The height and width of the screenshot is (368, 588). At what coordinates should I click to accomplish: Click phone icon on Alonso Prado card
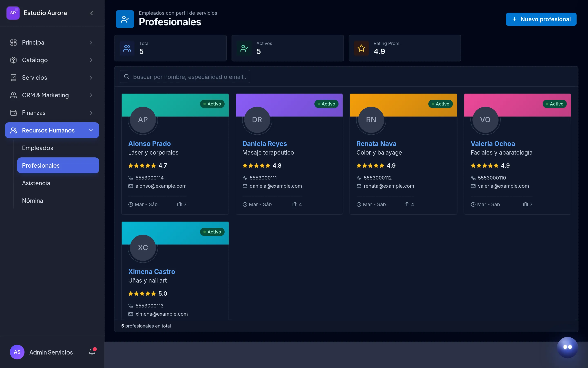click(131, 178)
